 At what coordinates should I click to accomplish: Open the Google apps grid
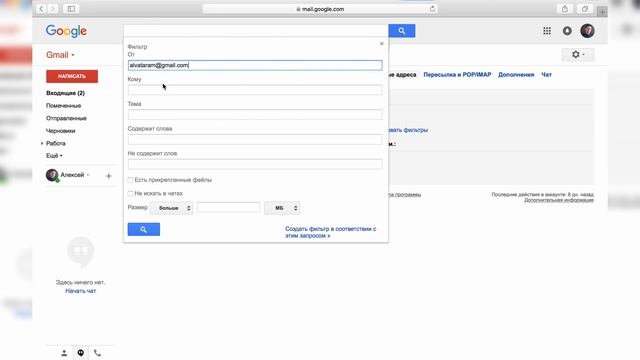(x=547, y=31)
